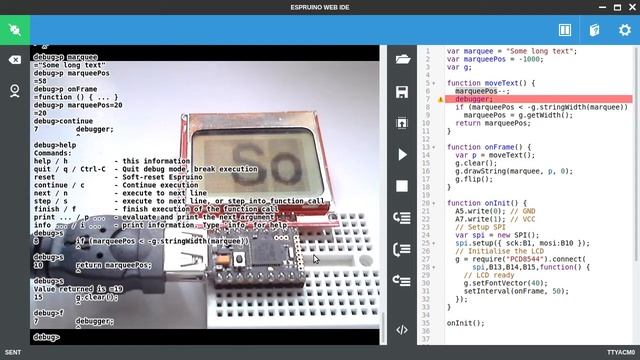This screenshot has width=640, height=360.
Task: Click the 'g.drawString(marquee, p, 0);' line
Action: [514, 171]
